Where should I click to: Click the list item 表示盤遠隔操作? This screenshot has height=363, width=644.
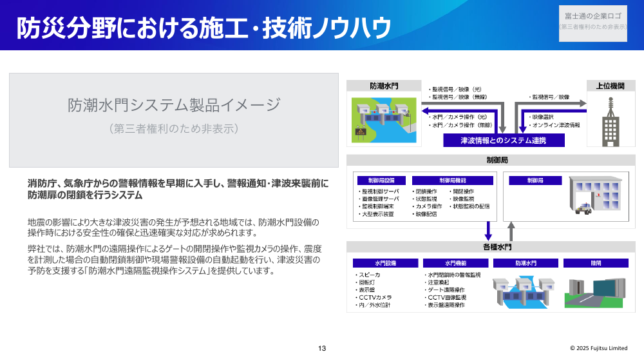click(x=445, y=305)
